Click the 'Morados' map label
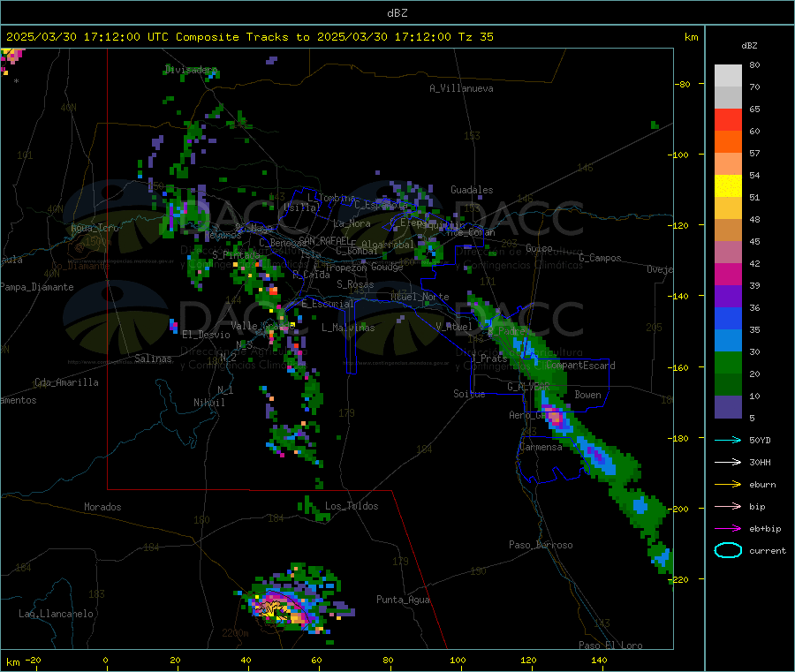This screenshot has height=672, width=795. click(102, 507)
